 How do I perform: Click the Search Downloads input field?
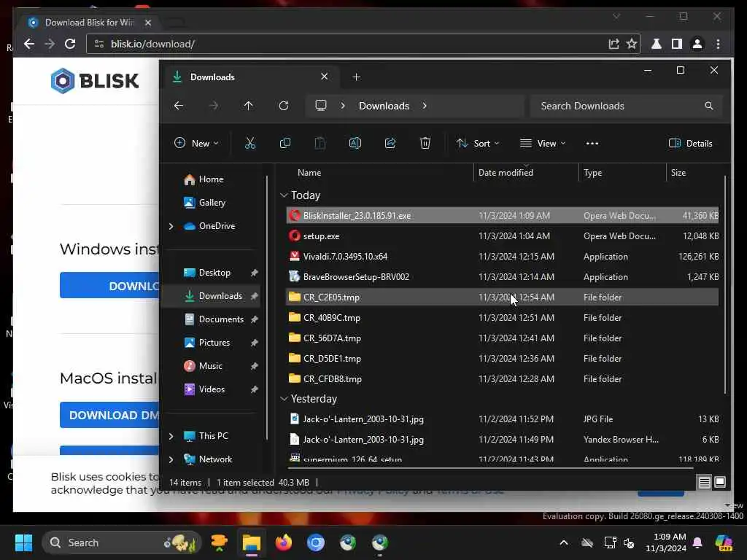coord(626,106)
